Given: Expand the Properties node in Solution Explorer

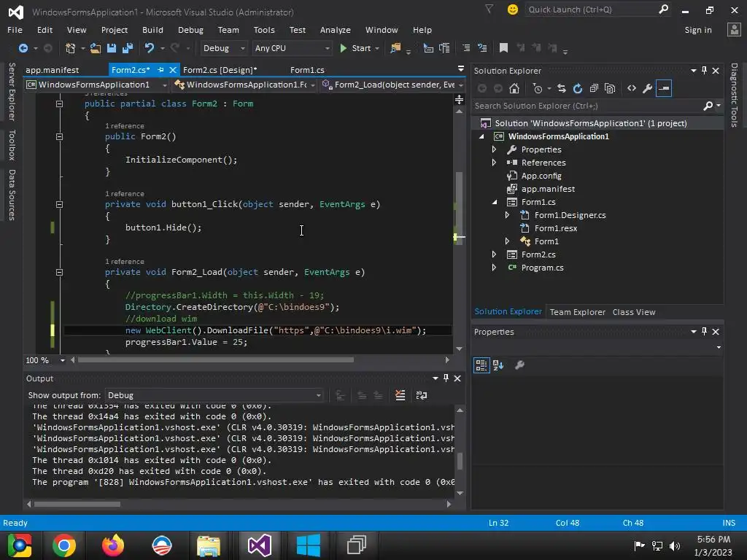Looking at the screenshot, I should [494, 149].
